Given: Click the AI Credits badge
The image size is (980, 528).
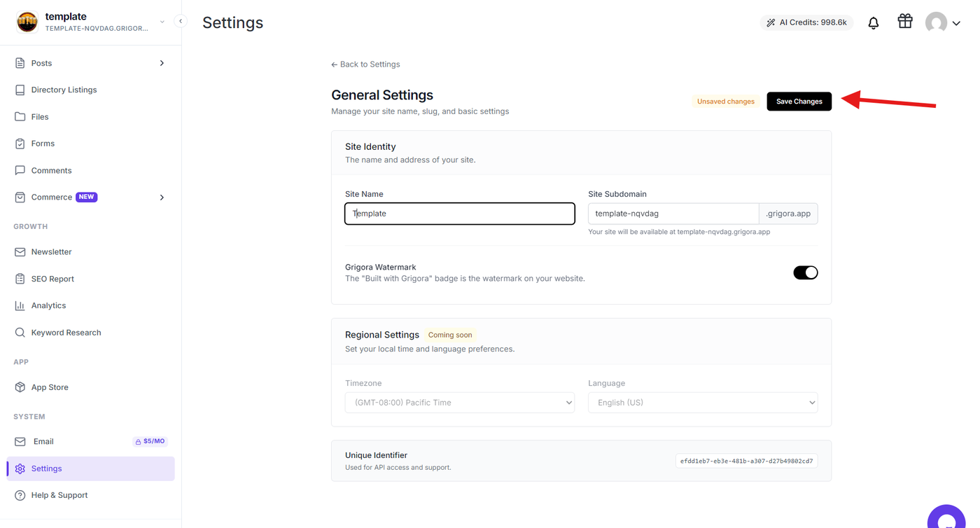Looking at the screenshot, I should point(806,22).
